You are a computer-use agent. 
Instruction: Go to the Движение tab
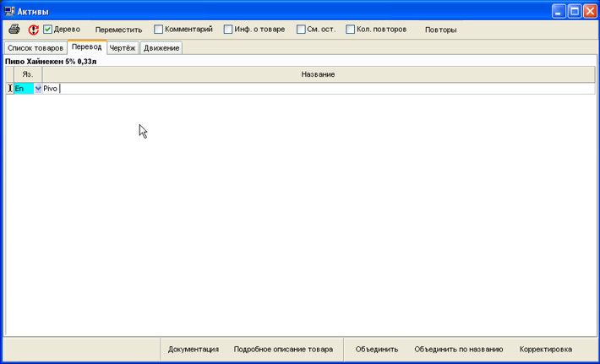[x=161, y=48]
